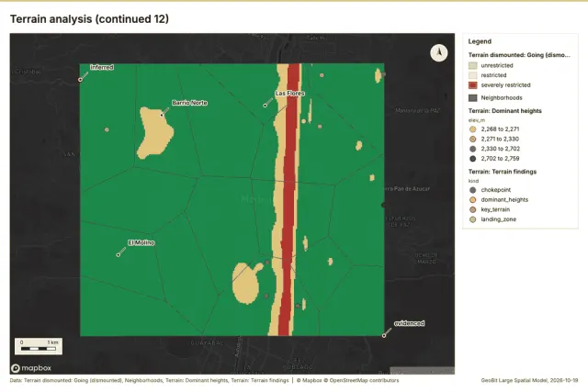Click 'Terrain analysis (continued 12)' heading
This screenshot has width=588, height=392.
coord(89,18)
